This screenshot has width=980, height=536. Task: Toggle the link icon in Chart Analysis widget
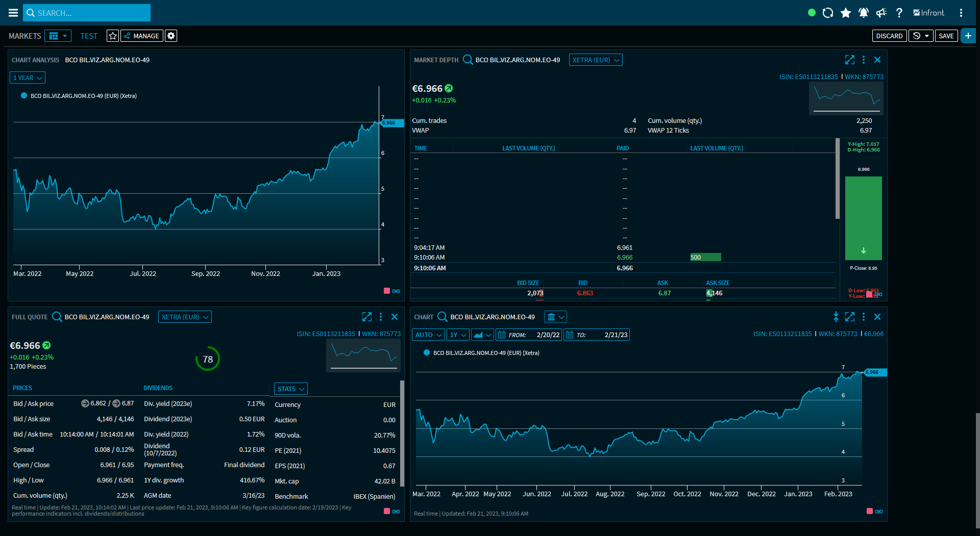click(x=396, y=291)
